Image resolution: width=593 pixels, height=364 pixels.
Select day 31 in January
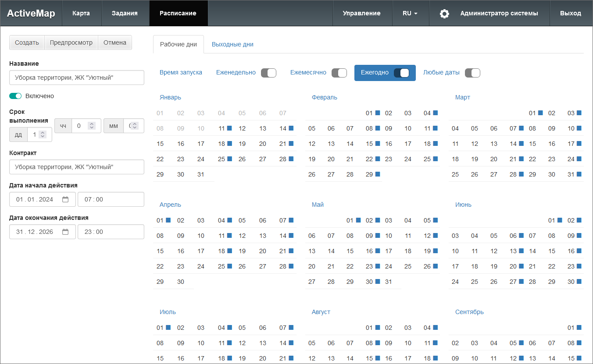(201, 174)
